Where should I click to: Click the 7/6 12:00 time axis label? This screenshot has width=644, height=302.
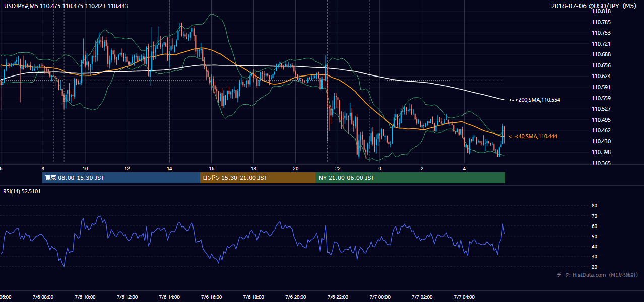click(127, 297)
